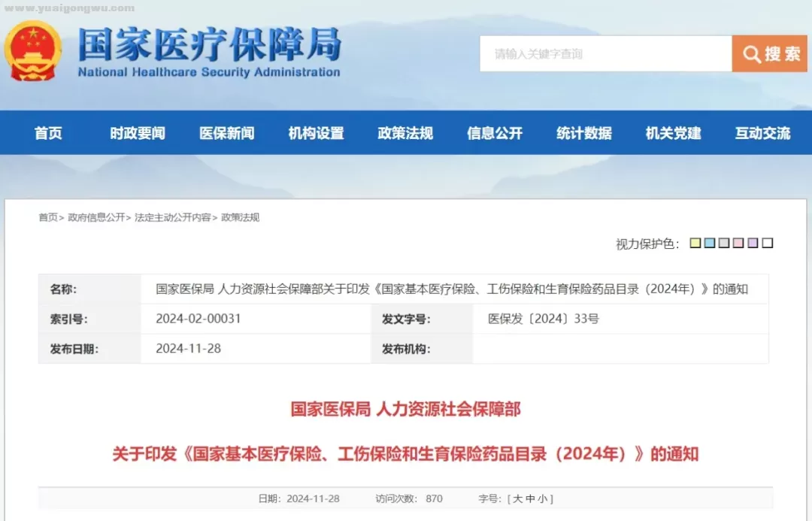Pick the yellow eye-protection color swatch
This screenshot has height=521, width=812.
[695, 243]
